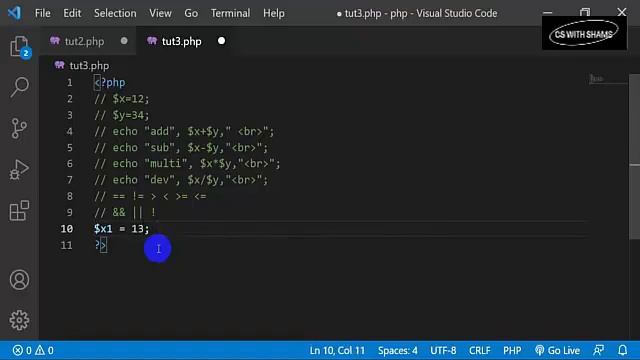
Task: Click line number 10 in gutter
Action: pyautogui.click(x=67, y=229)
